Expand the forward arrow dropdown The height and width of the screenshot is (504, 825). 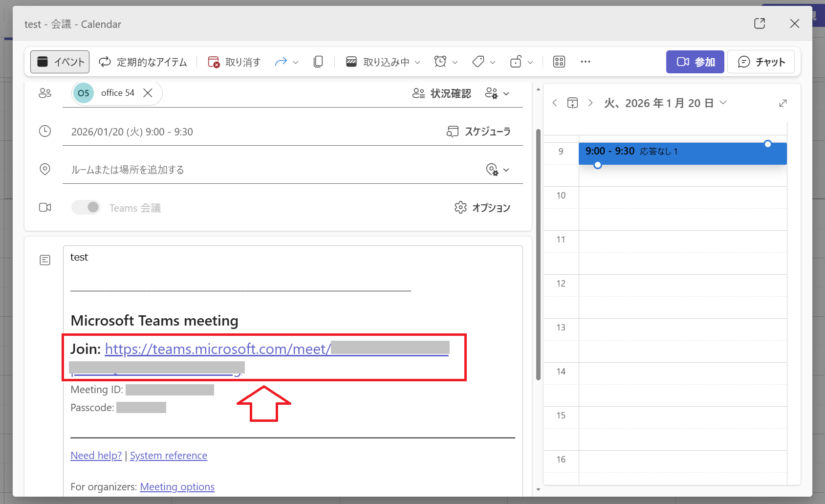(x=296, y=62)
